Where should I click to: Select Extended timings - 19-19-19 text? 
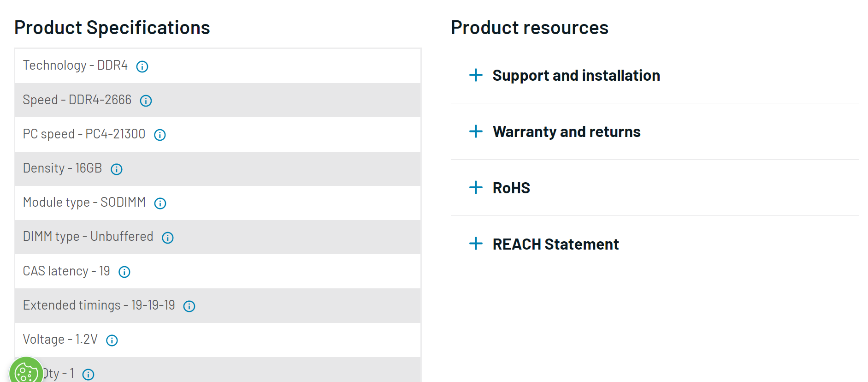(99, 305)
